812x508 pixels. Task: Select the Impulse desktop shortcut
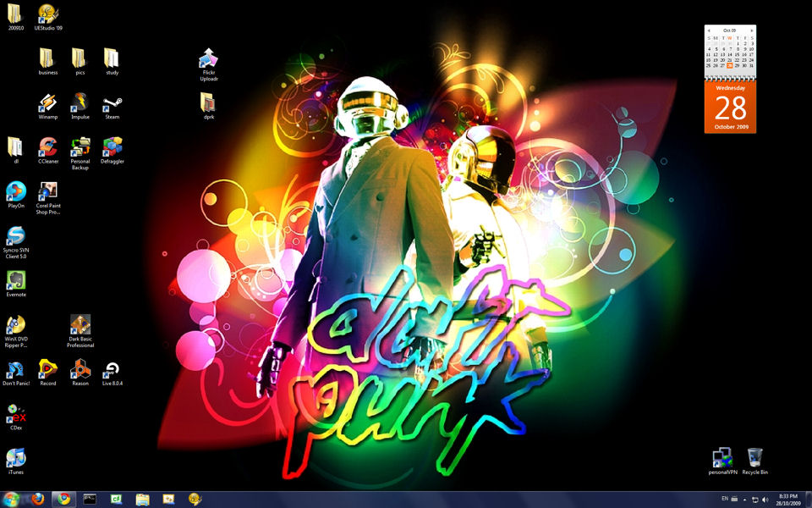(x=80, y=107)
